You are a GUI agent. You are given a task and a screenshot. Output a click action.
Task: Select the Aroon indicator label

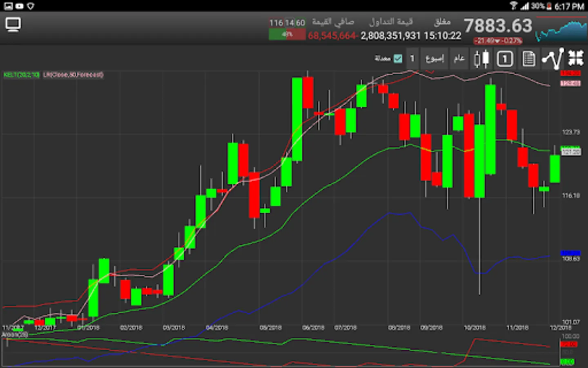coord(14,334)
